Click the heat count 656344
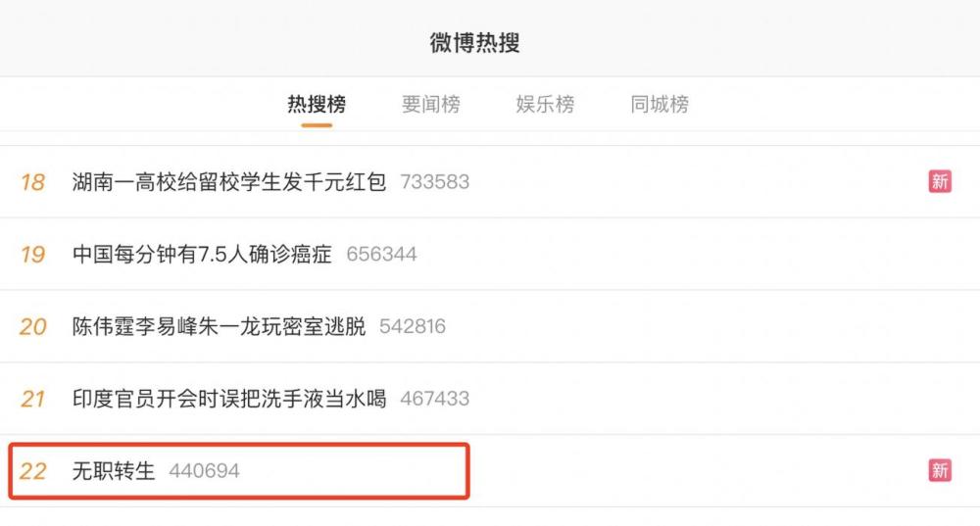Viewport: 980px width, 526px height. click(x=381, y=255)
